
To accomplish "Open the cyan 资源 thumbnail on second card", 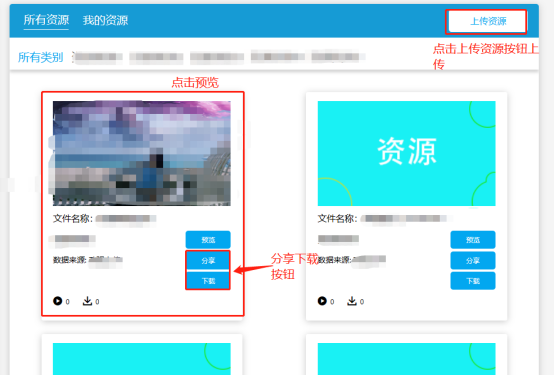I will click(x=406, y=153).
